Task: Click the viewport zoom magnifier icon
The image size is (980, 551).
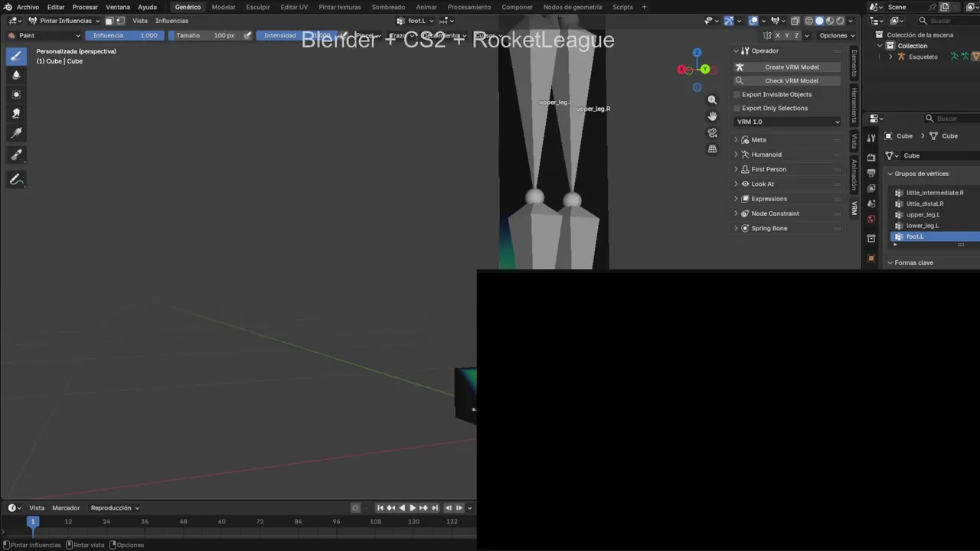Action: 712,99
